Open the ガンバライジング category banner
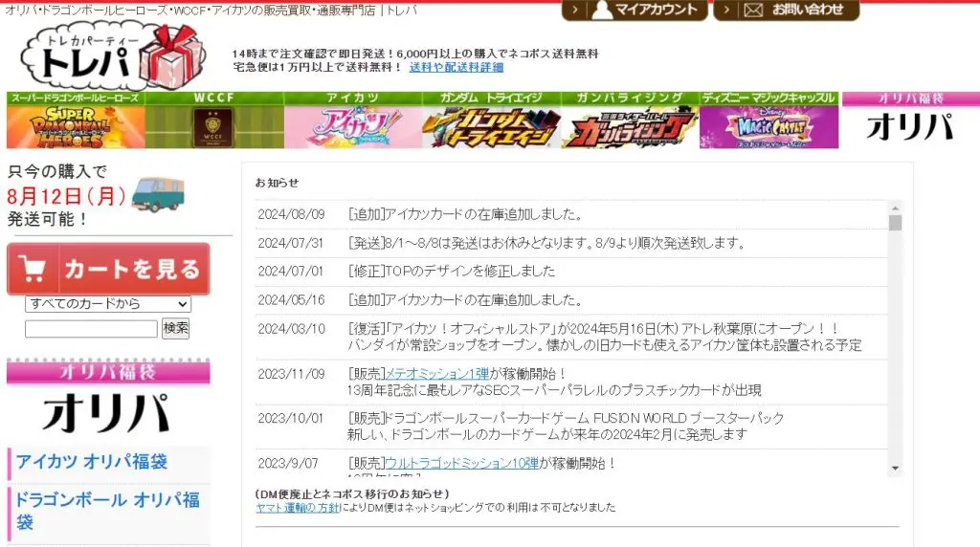This screenshot has height=547, width=980. (x=630, y=120)
